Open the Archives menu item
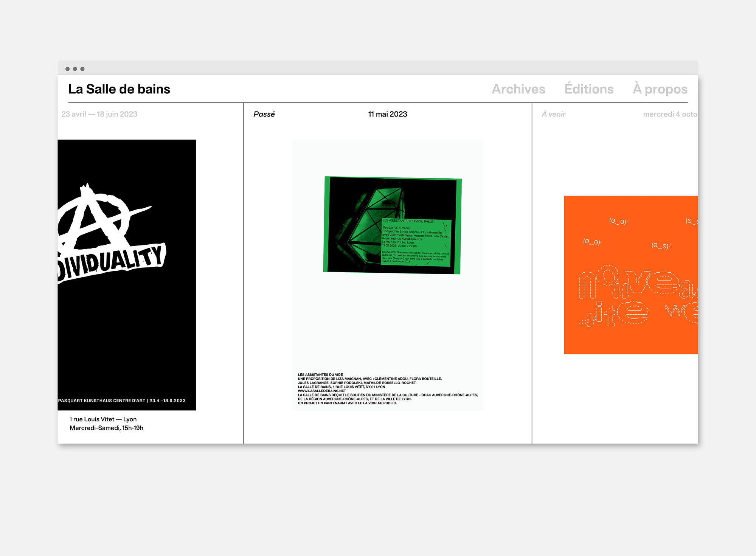The width and height of the screenshot is (756, 556). pos(518,89)
